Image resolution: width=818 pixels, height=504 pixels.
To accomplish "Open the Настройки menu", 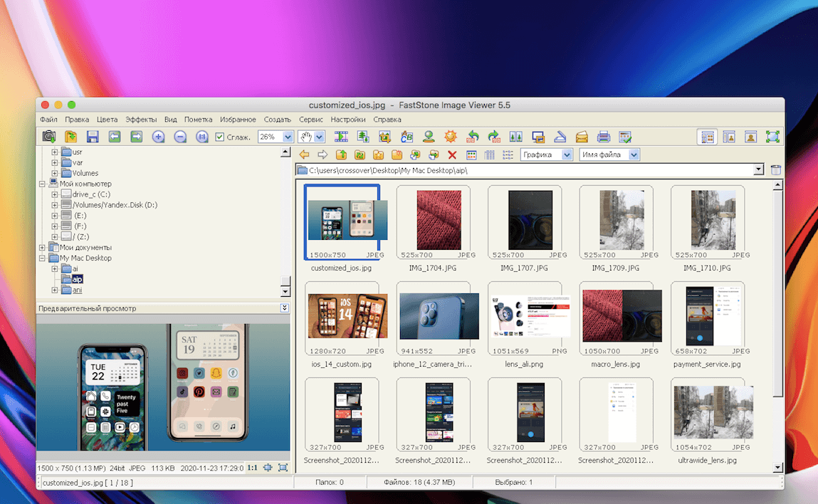I will (x=348, y=120).
